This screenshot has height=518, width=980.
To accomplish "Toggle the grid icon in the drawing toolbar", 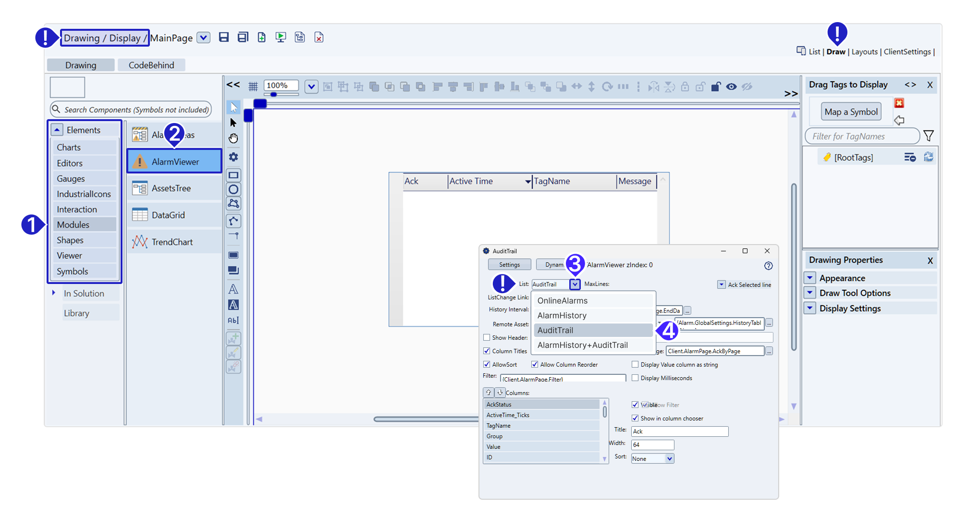I will [253, 86].
